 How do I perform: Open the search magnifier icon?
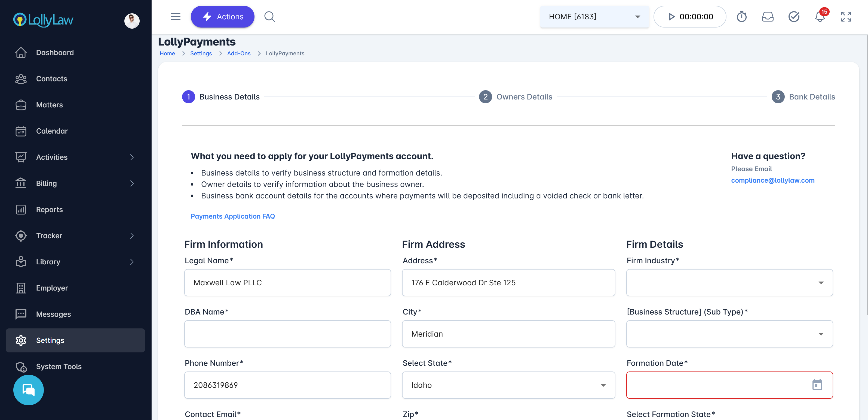click(269, 17)
